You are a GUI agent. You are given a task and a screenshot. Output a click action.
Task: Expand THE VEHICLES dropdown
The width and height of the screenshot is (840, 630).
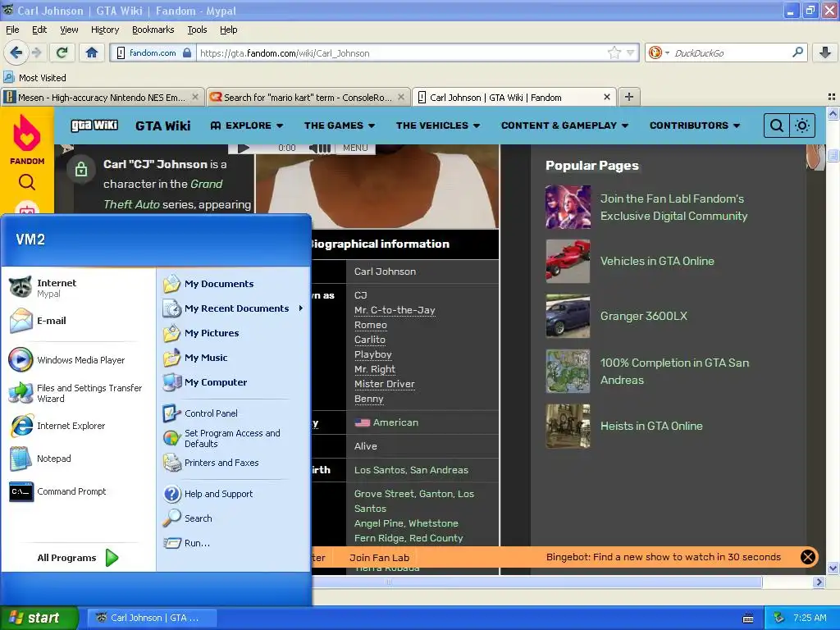click(x=438, y=126)
